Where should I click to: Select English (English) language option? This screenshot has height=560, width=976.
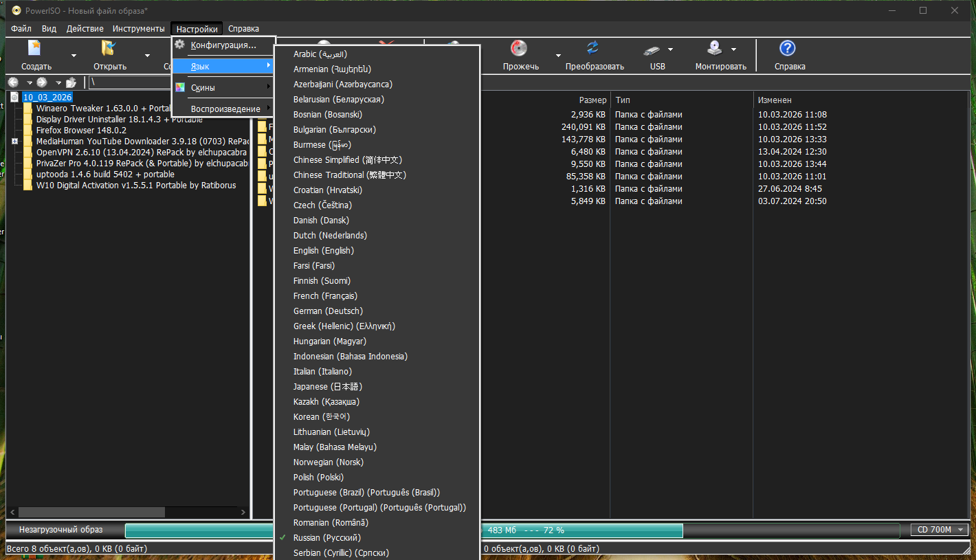click(x=323, y=251)
